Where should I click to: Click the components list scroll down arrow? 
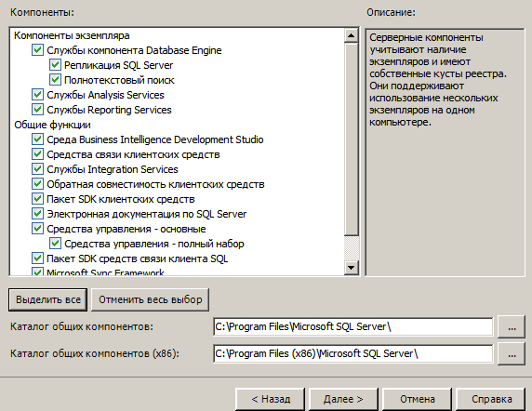[x=352, y=268]
